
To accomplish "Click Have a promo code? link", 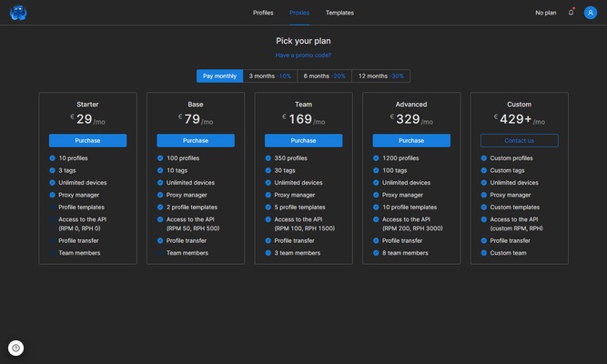I will tap(303, 56).
